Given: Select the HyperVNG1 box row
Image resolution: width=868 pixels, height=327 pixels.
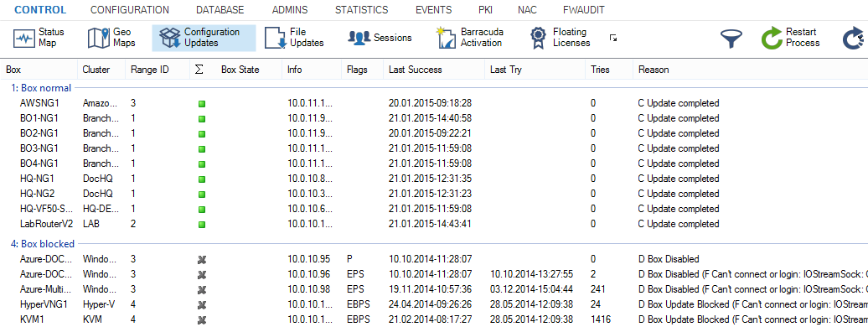Looking at the screenshot, I should click(x=434, y=304).
